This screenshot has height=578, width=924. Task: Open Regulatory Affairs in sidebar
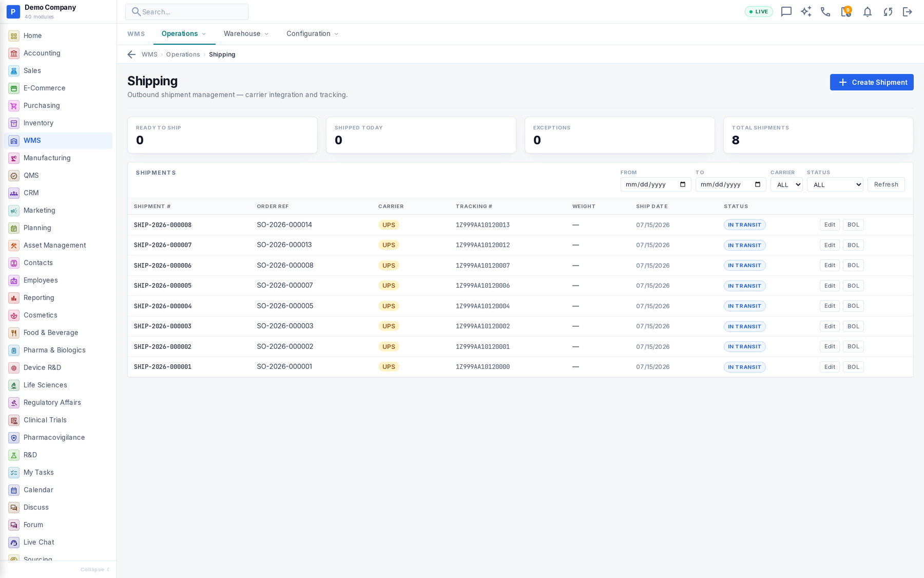click(x=58, y=403)
